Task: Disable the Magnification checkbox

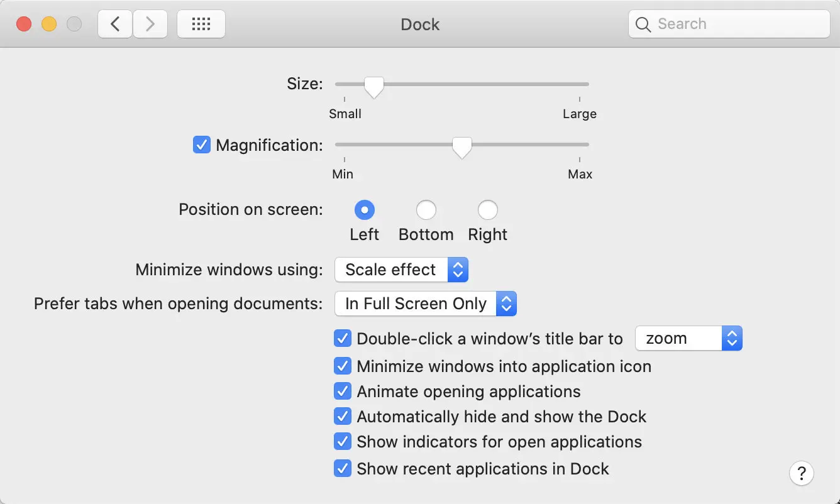Action: tap(201, 145)
